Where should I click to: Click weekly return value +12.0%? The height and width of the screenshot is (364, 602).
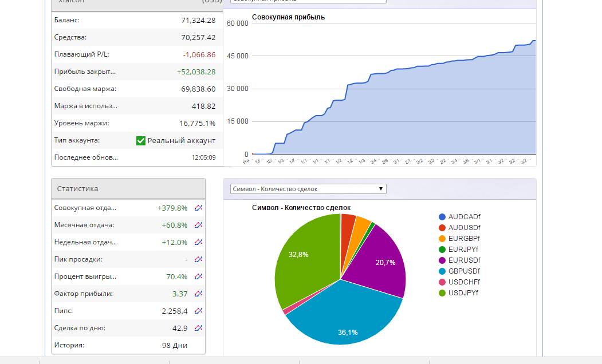[174, 243]
